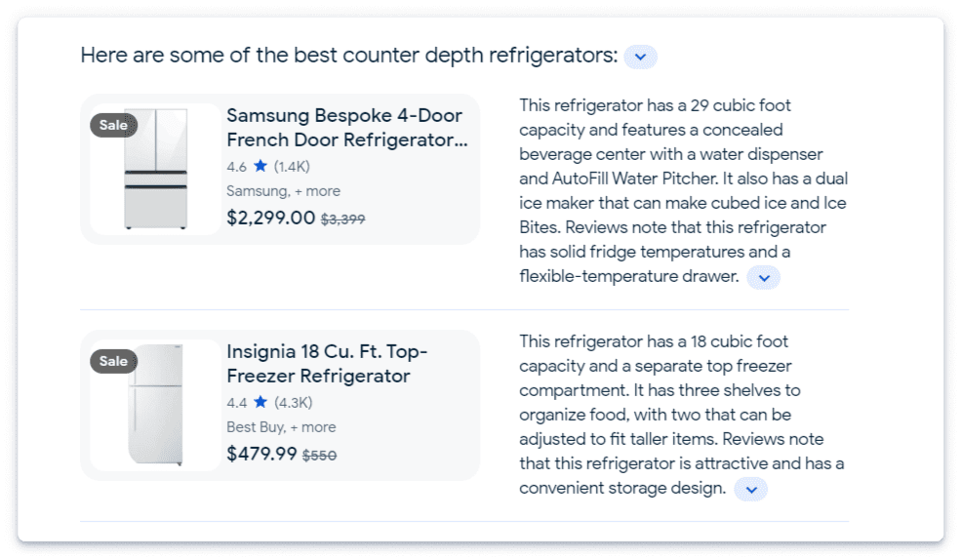View the (1.4K) reviews for the Samsung refrigerator
The image size is (962, 560).
coord(292,166)
